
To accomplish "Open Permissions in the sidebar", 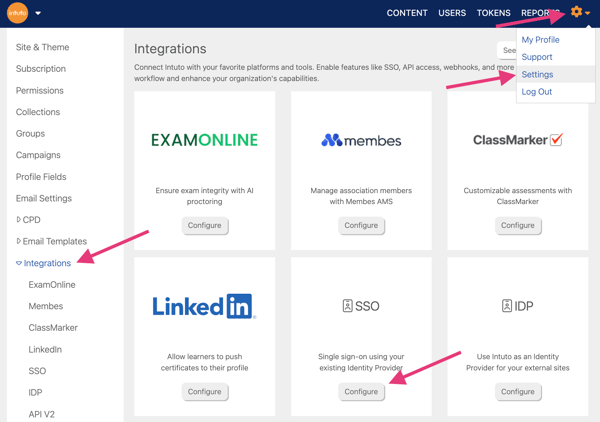I will click(39, 91).
